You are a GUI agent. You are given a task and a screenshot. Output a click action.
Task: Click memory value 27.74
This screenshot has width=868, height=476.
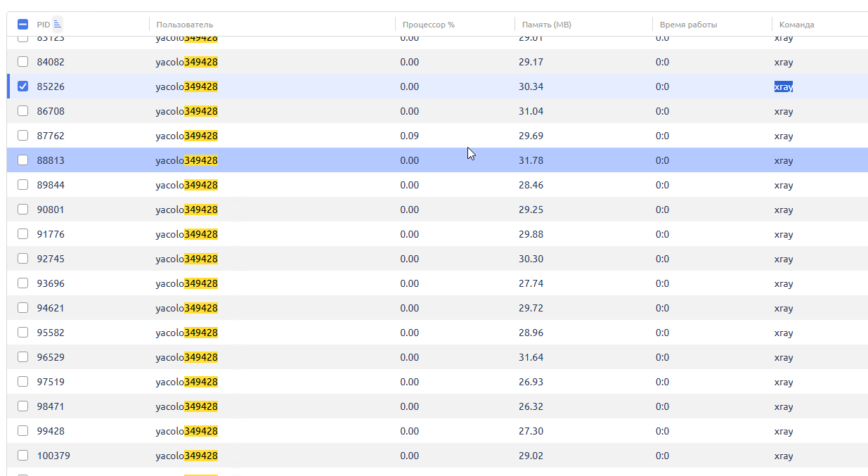[531, 283]
